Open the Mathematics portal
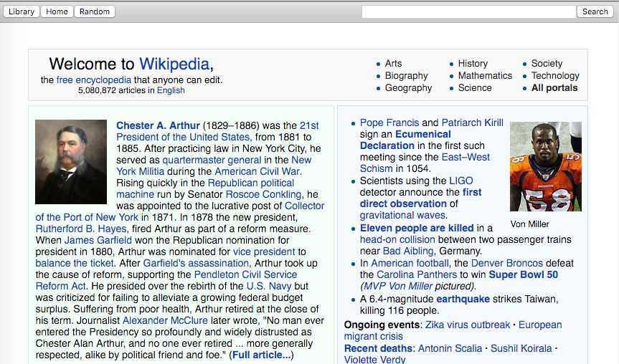Screen dimensions: 619x364 coord(485,76)
